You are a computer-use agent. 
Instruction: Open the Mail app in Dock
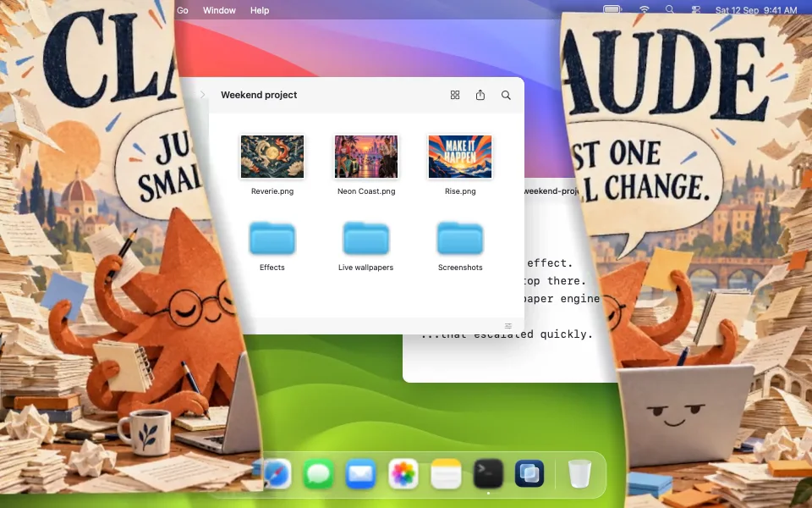tap(361, 473)
